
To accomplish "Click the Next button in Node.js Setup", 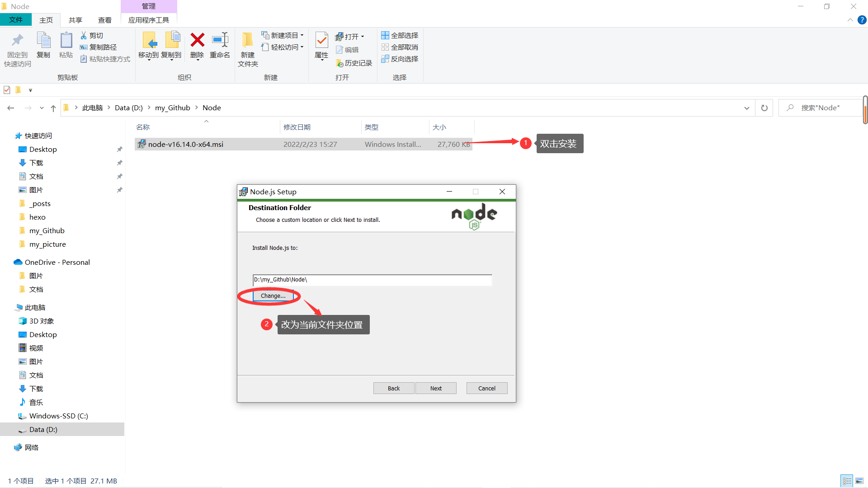I will click(x=436, y=389).
